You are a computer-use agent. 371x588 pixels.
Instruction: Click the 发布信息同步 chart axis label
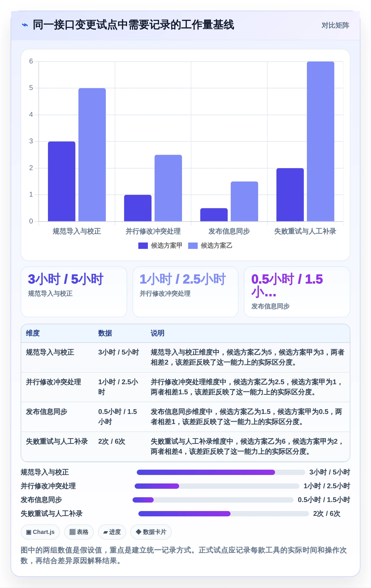(229, 231)
